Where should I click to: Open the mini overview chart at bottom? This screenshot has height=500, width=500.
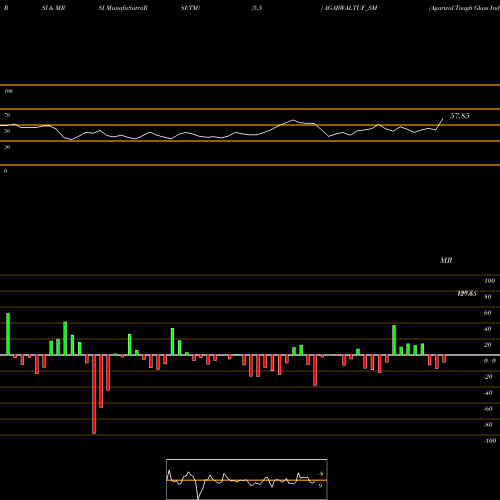tap(247, 479)
